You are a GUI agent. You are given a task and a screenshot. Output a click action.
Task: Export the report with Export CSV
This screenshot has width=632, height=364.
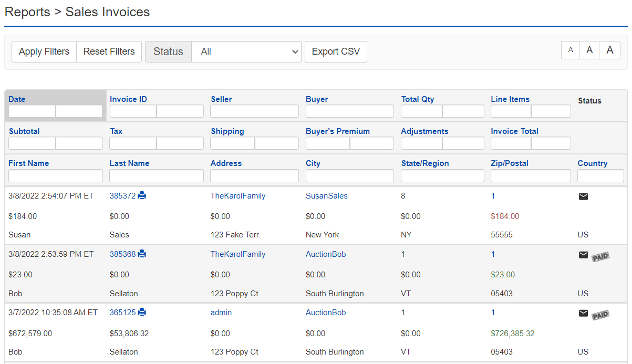[x=336, y=51]
